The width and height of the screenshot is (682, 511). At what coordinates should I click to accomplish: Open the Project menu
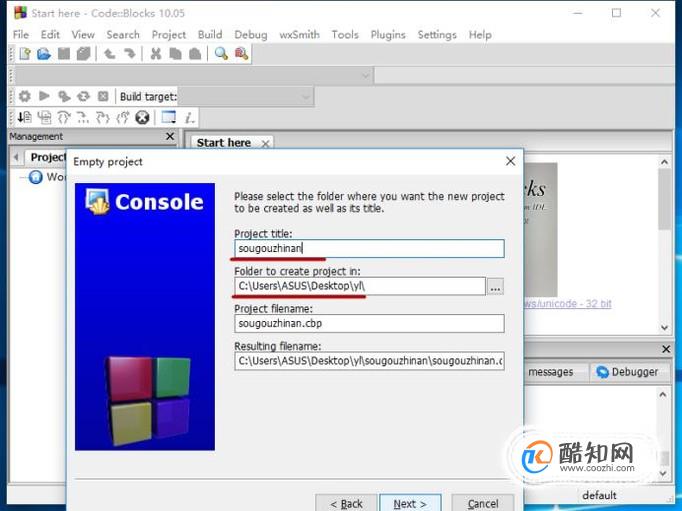coord(169,35)
